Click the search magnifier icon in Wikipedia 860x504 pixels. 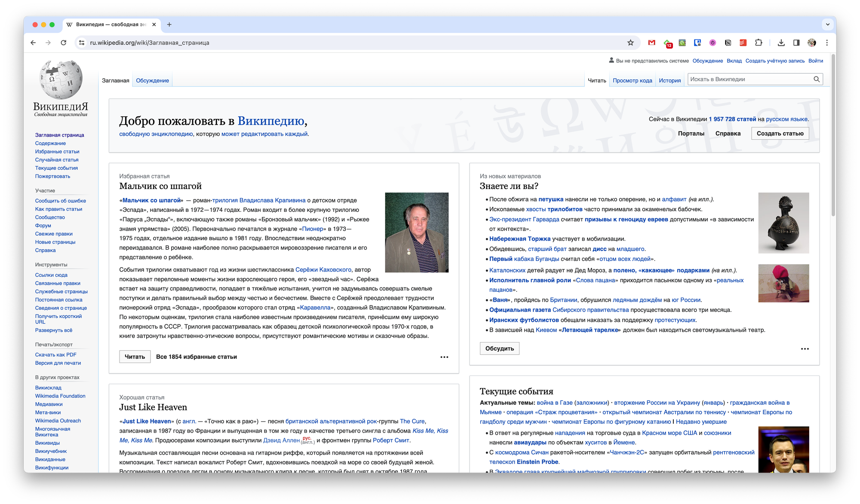(x=817, y=79)
